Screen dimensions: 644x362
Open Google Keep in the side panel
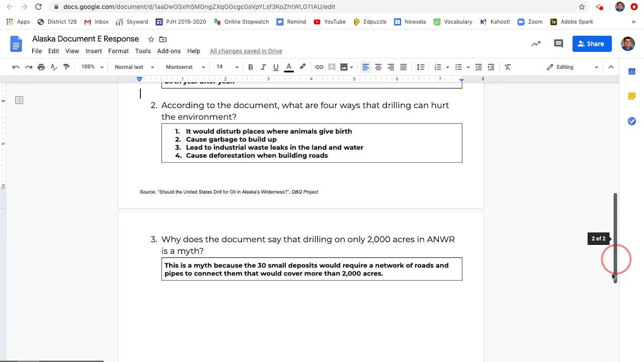(632, 96)
